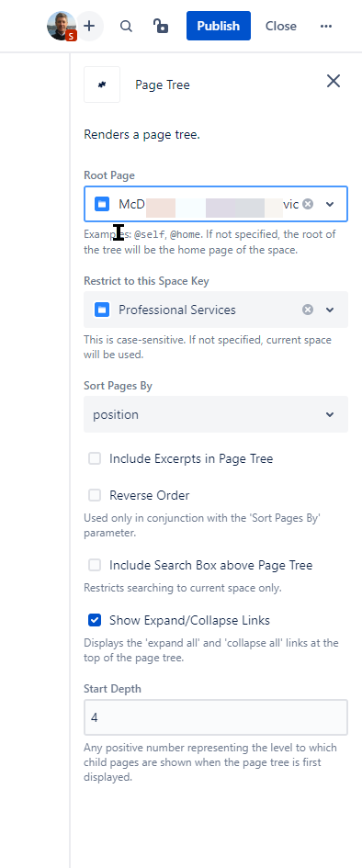Expand the Root Page dropdown arrow
This screenshot has height=868, width=362.
pyautogui.click(x=330, y=204)
